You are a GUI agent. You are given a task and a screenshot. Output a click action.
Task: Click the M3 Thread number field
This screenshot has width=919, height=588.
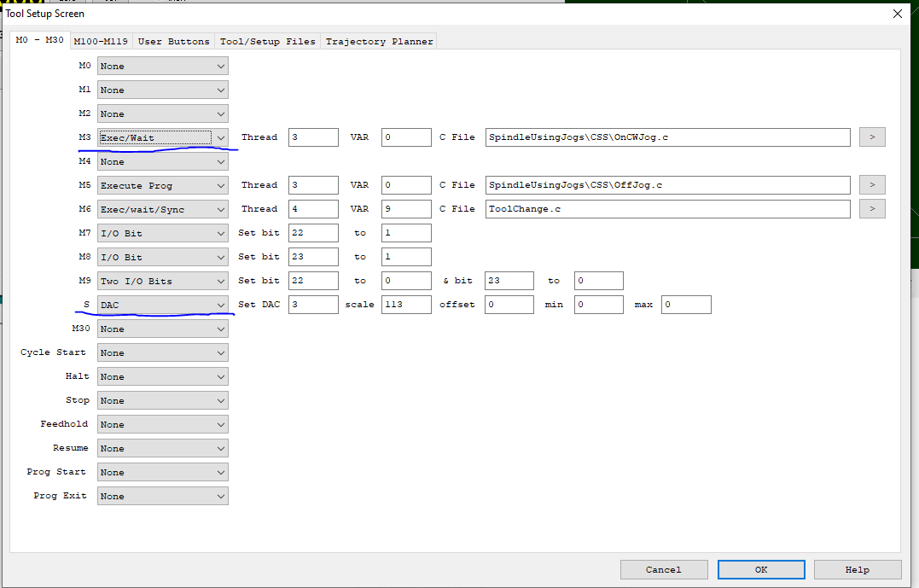(312, 137)
